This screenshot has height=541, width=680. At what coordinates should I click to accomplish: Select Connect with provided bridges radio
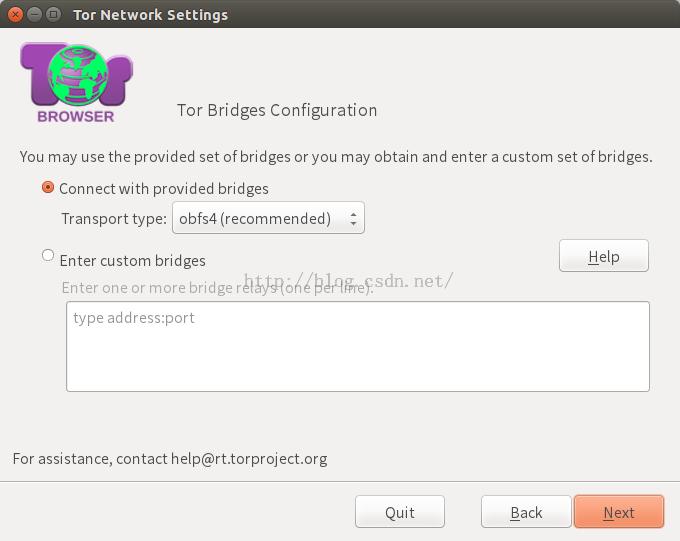(x=48, y=187)
